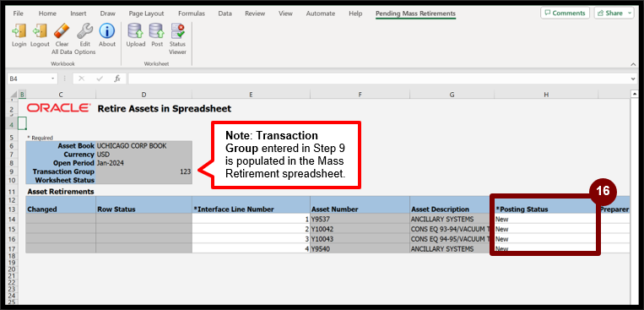644x310 pixels.
Task: Click the Asset Number cell Y9540
Action: pos(360,248)
